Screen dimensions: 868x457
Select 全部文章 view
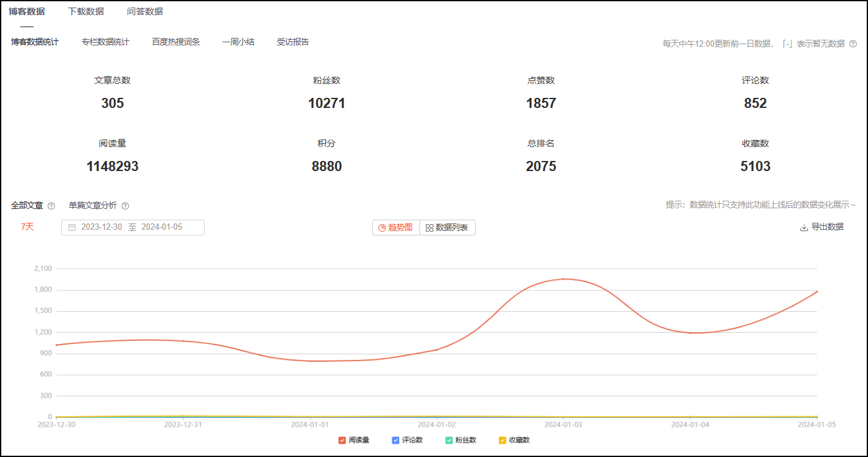(x=27, y=205)
